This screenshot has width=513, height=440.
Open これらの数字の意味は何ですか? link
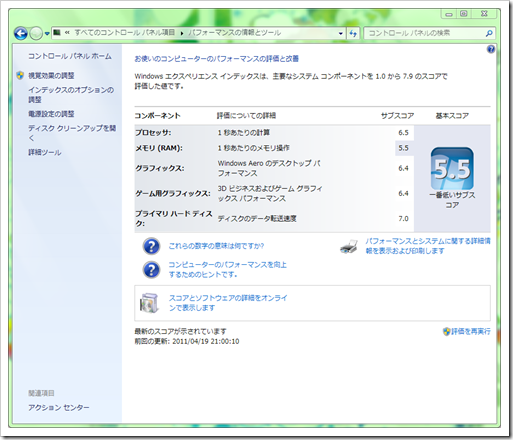pos(216,246)
